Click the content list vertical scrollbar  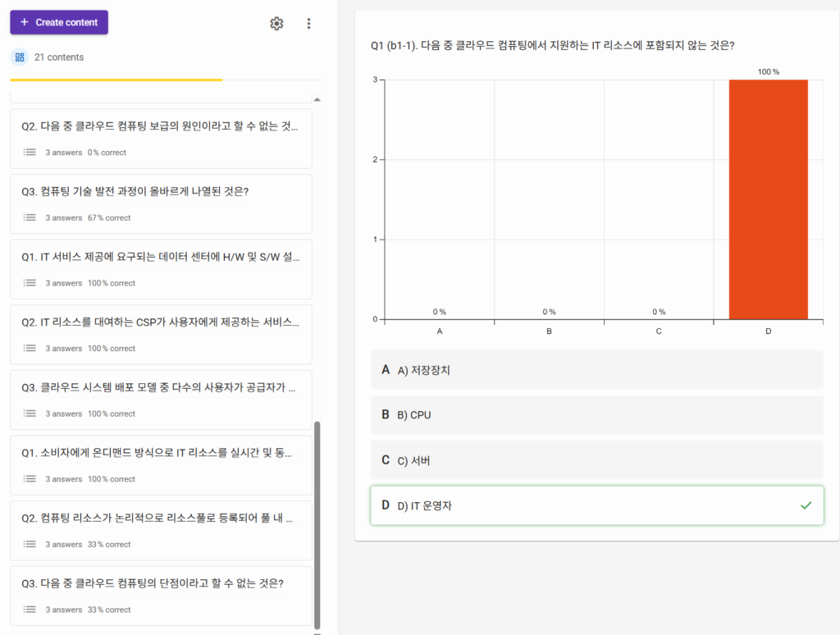pos(317,525)
